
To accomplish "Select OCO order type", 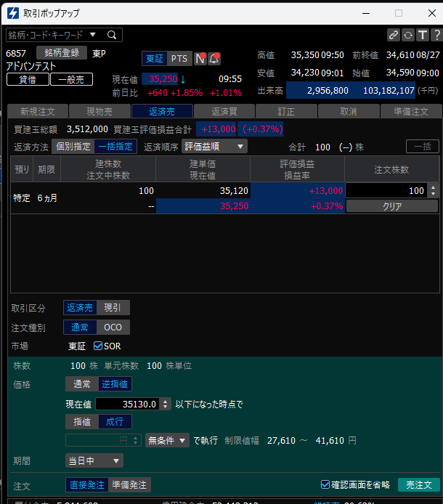I will 113,328.
